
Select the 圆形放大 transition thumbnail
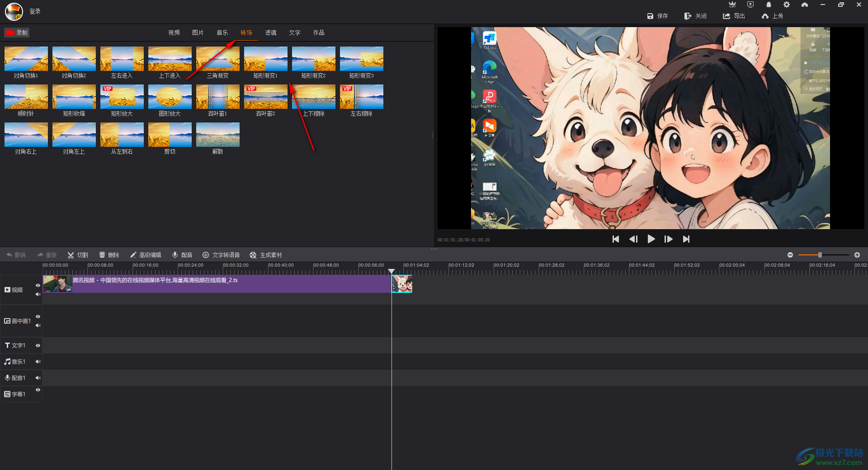pyautogui.click(x=170, y=97)
